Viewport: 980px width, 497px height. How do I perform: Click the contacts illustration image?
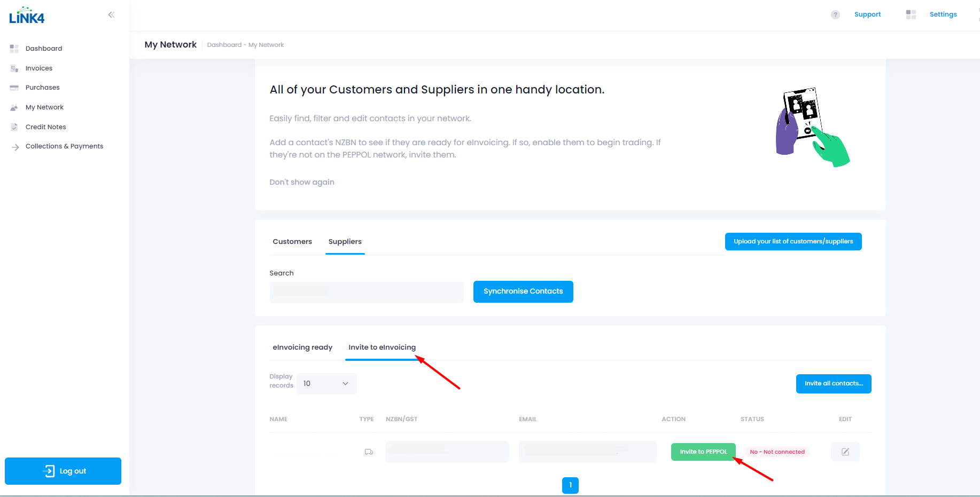pyautogui.click(x=812, y=127)
